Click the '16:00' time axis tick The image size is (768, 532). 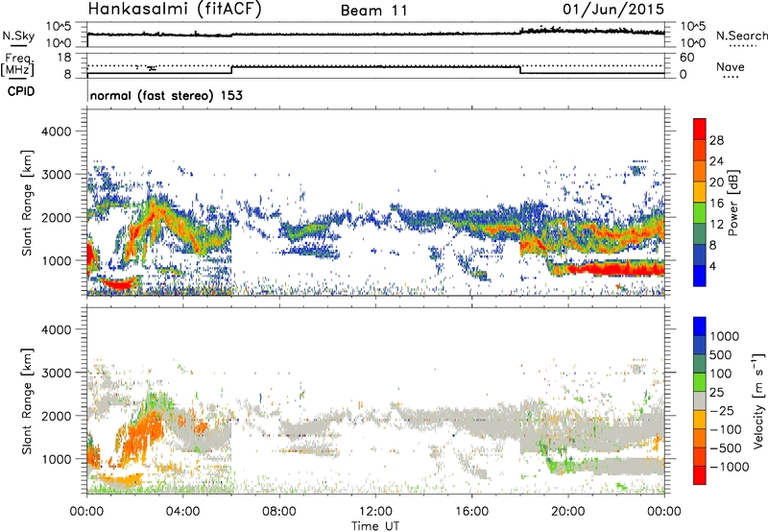pyautogui.click(x=471, y=512)
